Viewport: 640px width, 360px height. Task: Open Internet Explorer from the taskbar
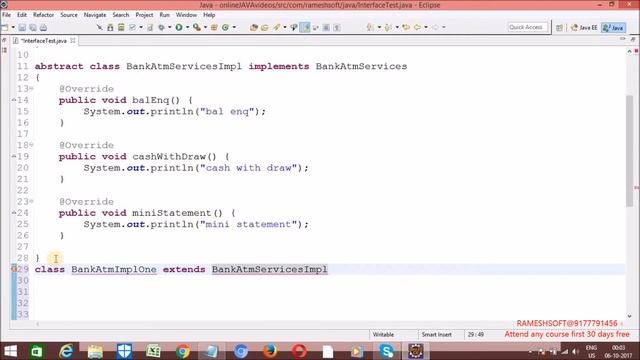[x=66, y=351]
